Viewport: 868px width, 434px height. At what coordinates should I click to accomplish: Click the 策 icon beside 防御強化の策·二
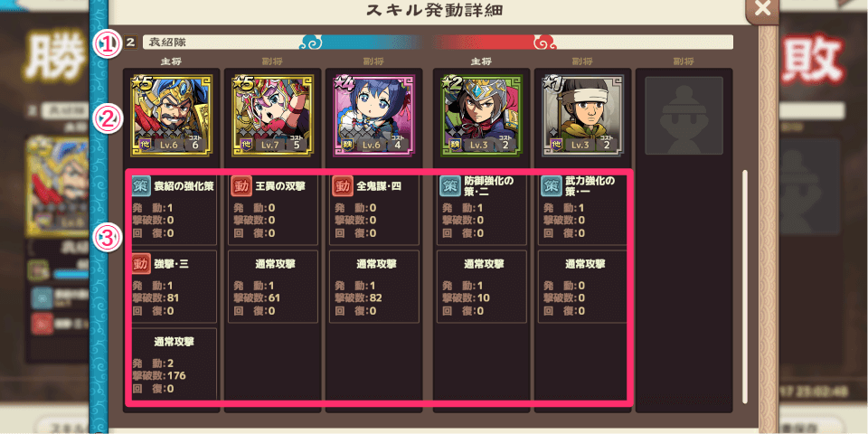coord(450,186)
